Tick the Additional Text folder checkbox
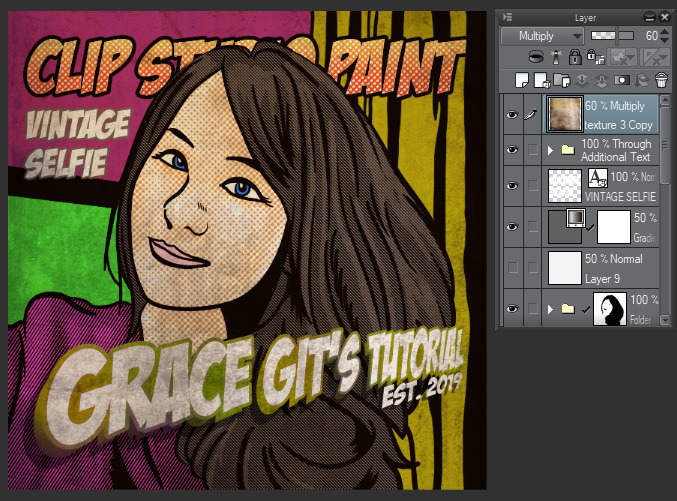The image size is (677, 501). point(532,150)
